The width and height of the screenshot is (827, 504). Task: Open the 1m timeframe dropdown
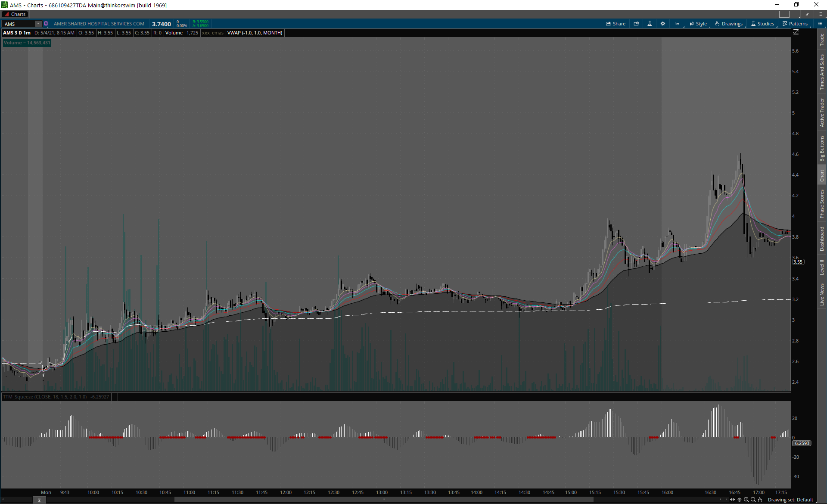(x=678, y=24)
